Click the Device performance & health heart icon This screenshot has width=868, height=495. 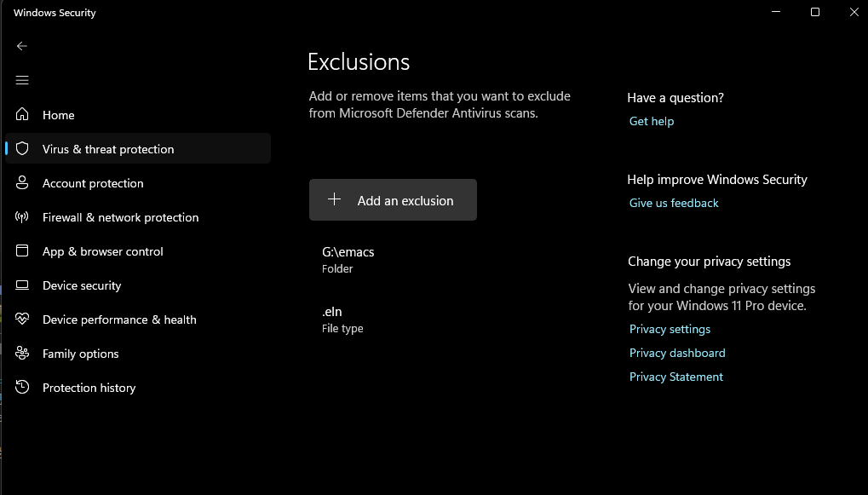tap(22, 319)
